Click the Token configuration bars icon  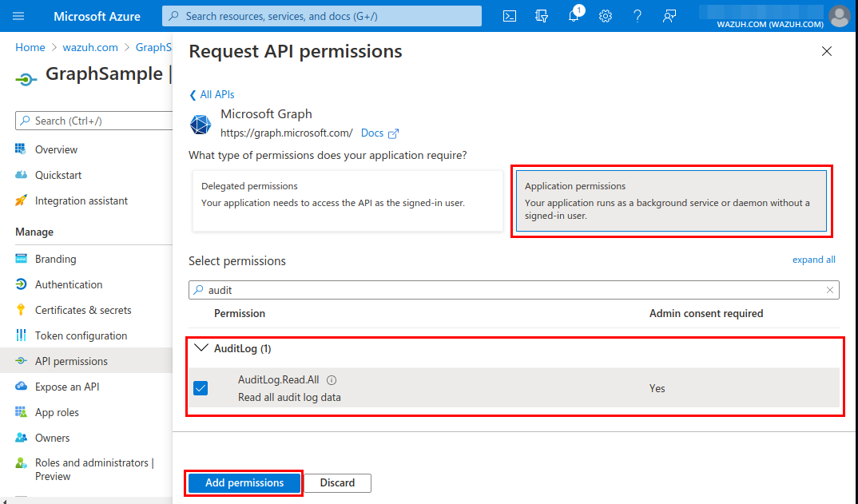21,335
